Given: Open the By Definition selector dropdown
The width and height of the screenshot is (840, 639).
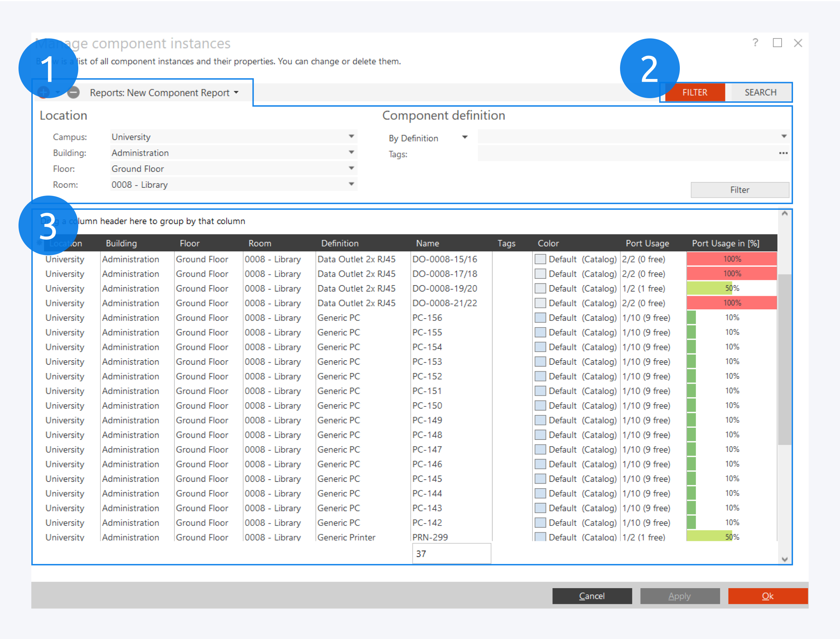Looking at the screenshot, I should (x=465, y=138).
